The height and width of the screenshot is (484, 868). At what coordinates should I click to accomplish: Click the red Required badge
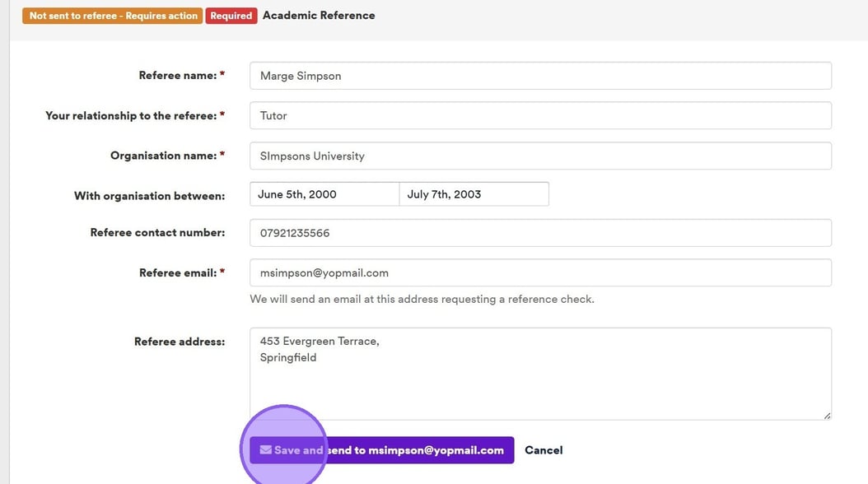(231, 16)
